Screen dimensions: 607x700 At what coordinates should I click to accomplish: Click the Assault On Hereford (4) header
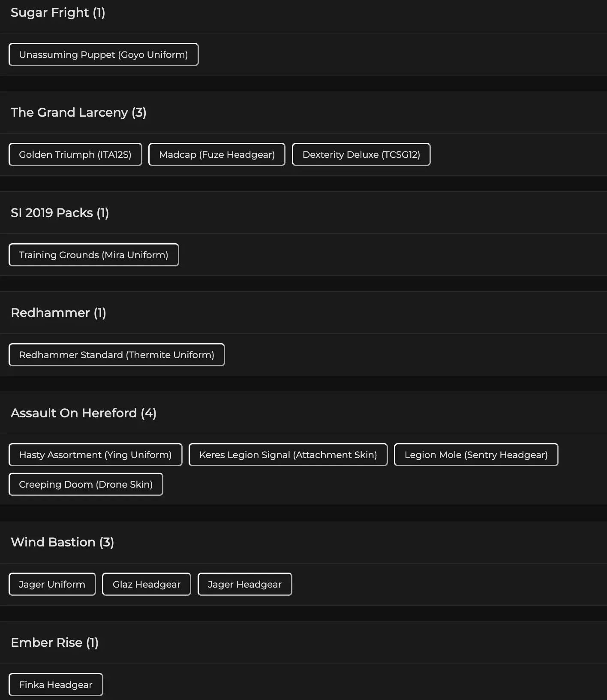[x=84, y=413]
